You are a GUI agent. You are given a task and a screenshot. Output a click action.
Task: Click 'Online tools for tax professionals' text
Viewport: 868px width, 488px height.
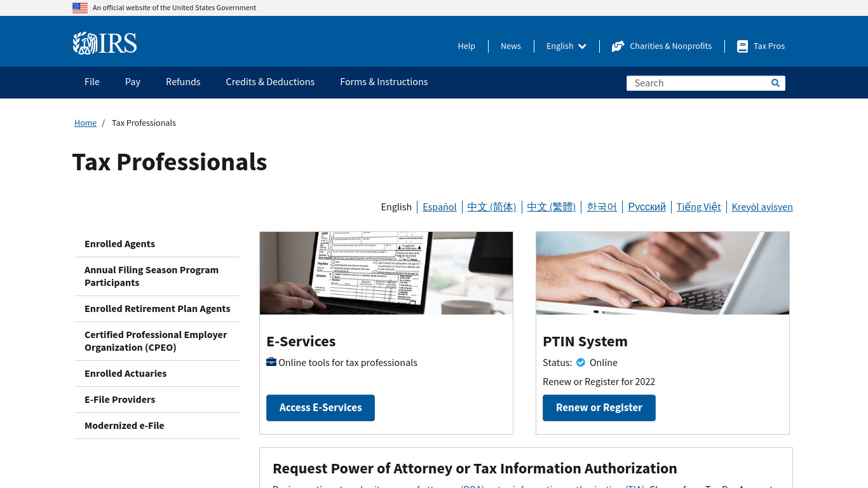[x=348, y=363]
